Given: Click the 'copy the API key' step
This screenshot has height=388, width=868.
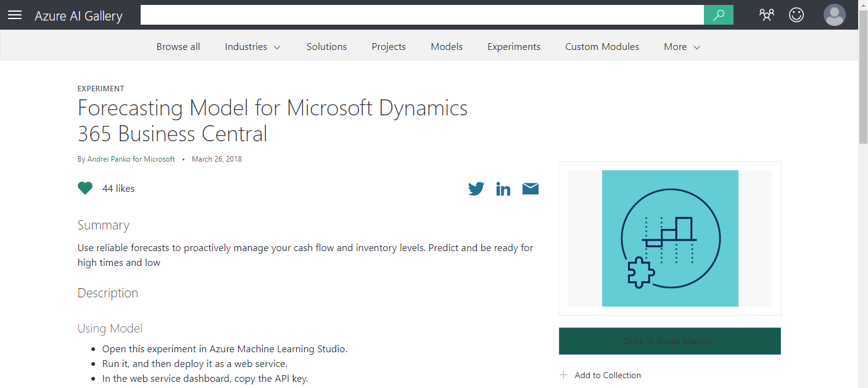Looking at the screenshot, I should pos(205,379).
